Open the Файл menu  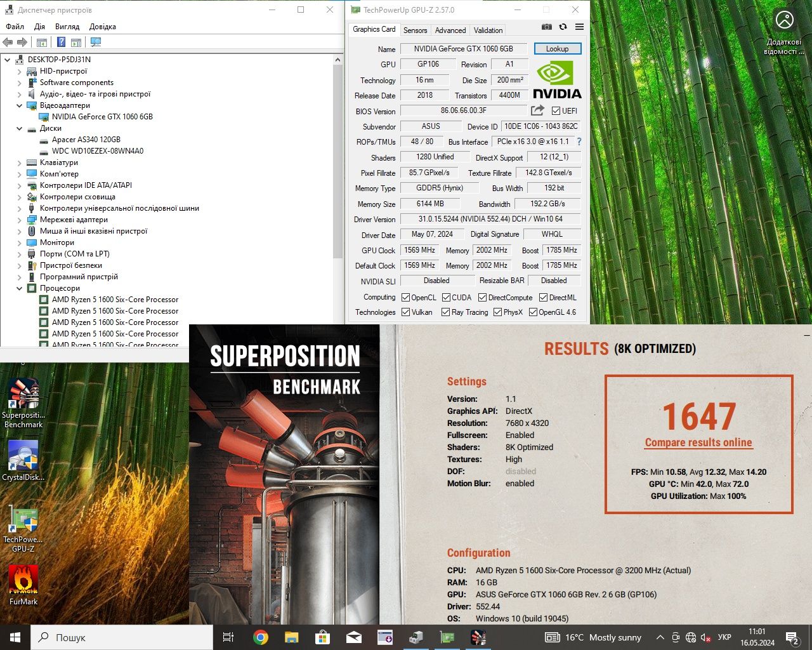point(15,27)
